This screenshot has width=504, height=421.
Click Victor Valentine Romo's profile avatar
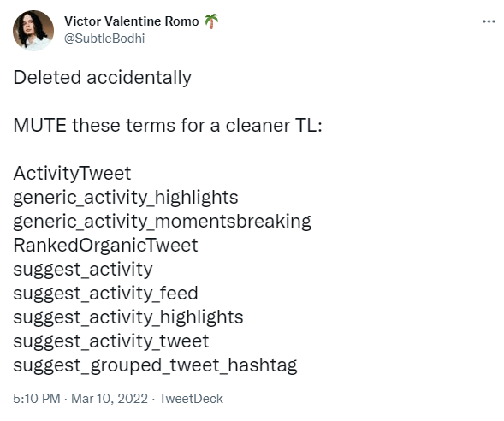pyautogui.click(x=33, y=31)
